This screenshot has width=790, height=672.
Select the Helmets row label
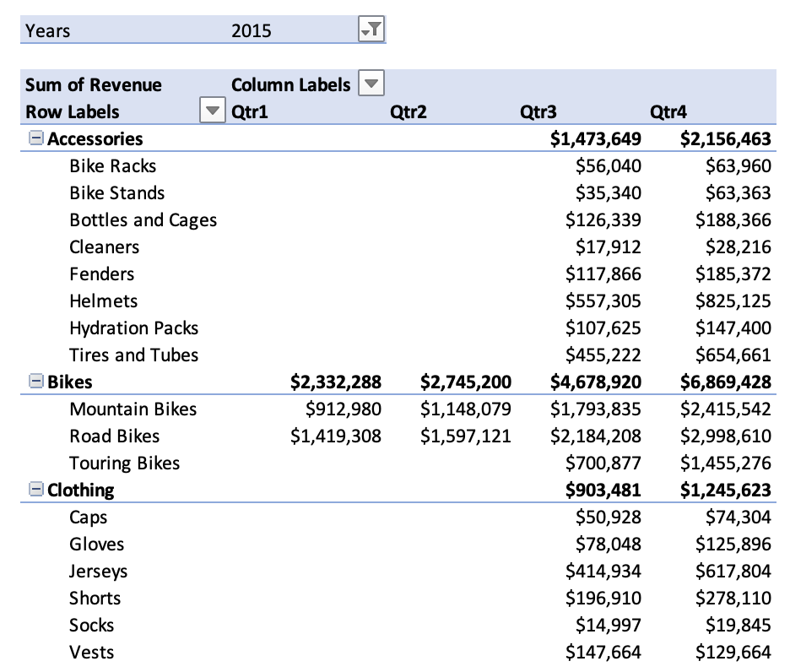[103, 301]
